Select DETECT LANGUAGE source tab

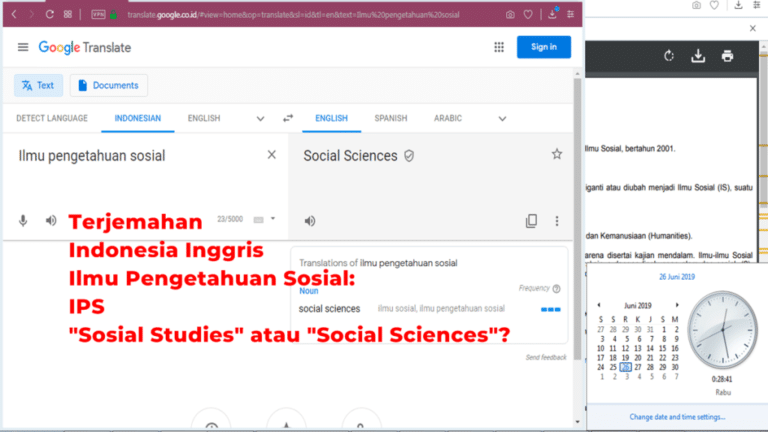(52, 118)
